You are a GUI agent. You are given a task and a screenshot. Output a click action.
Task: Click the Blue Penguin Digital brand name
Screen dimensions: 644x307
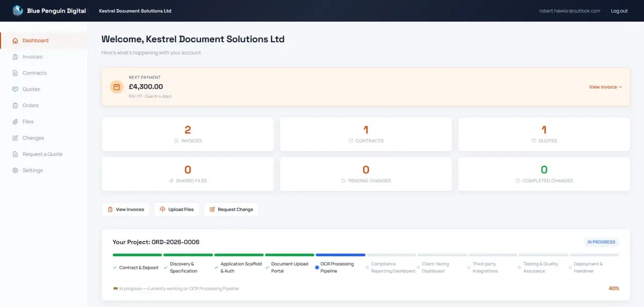(x=56, y=11)
